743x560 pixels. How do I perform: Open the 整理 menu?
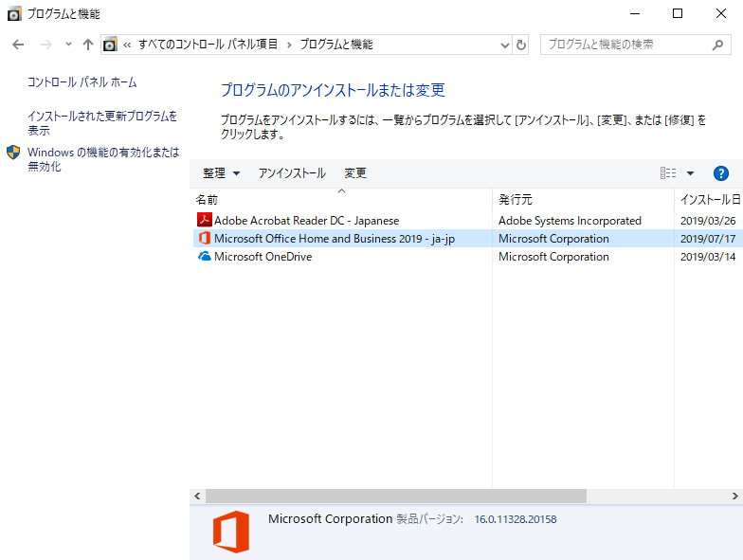[221, 173]
